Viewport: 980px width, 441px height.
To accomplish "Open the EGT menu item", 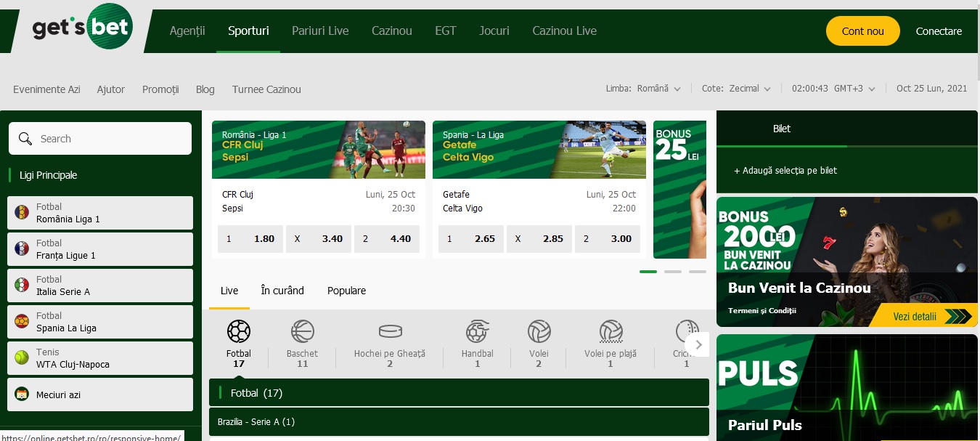I will click(446, 31).
